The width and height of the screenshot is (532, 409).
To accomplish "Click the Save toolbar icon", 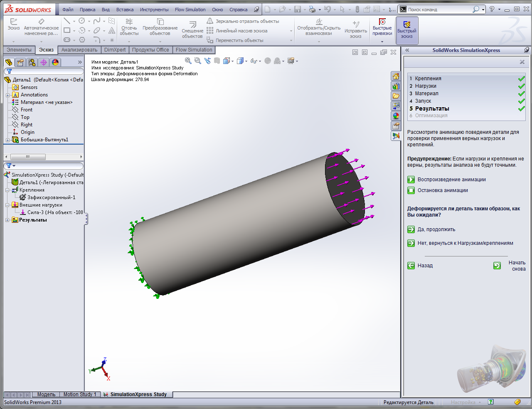I will click(x=298, y=9).
